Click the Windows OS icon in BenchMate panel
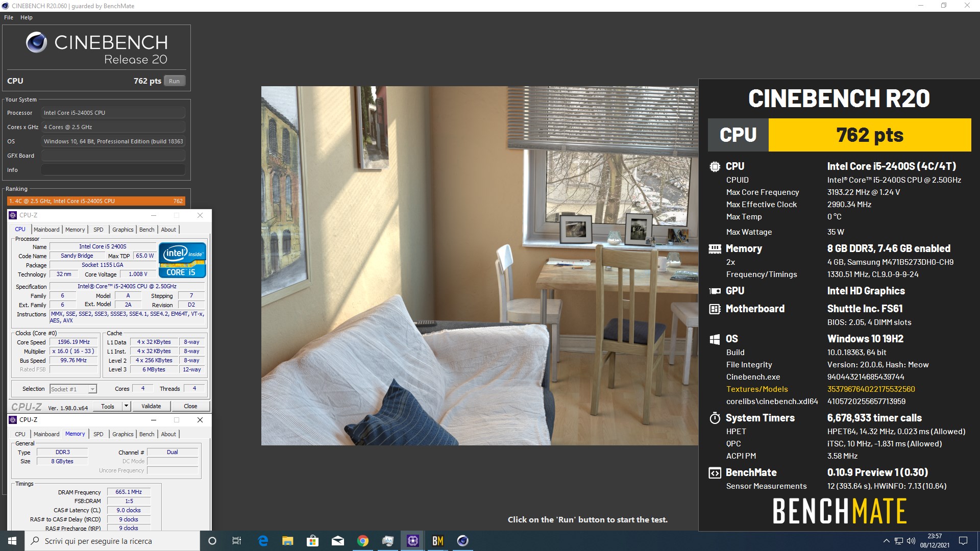 tap(715, 339)
